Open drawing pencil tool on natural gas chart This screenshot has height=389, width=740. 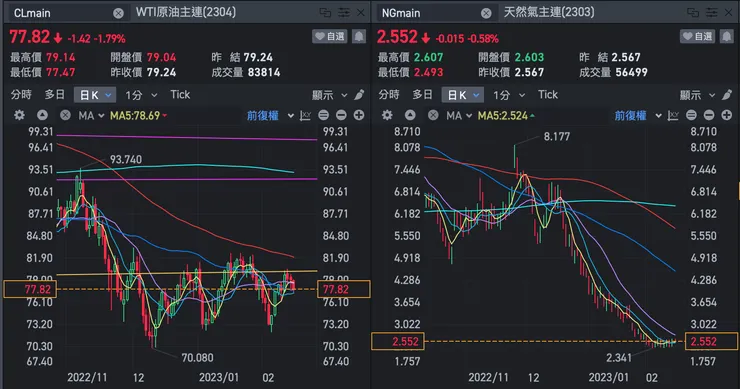point(727,95)
